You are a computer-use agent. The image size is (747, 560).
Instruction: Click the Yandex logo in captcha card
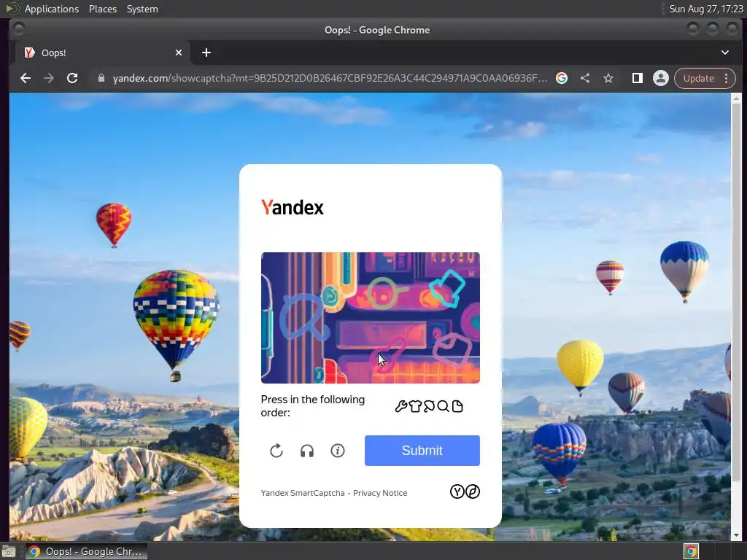(292, 207)
